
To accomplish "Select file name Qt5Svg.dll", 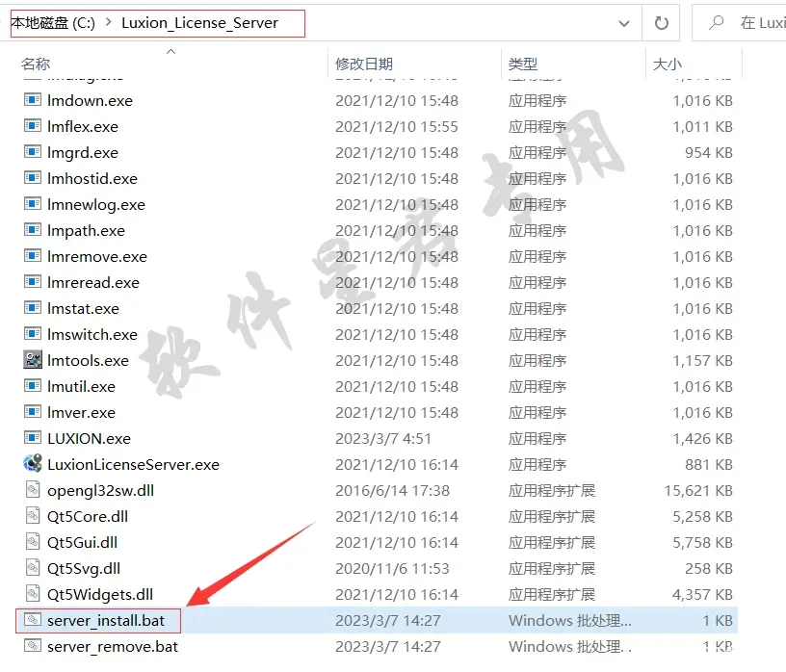I will coord(84,568).
